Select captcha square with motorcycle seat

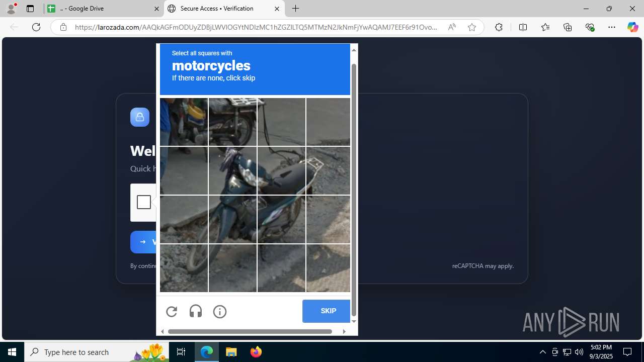click(x=281, y=170)
